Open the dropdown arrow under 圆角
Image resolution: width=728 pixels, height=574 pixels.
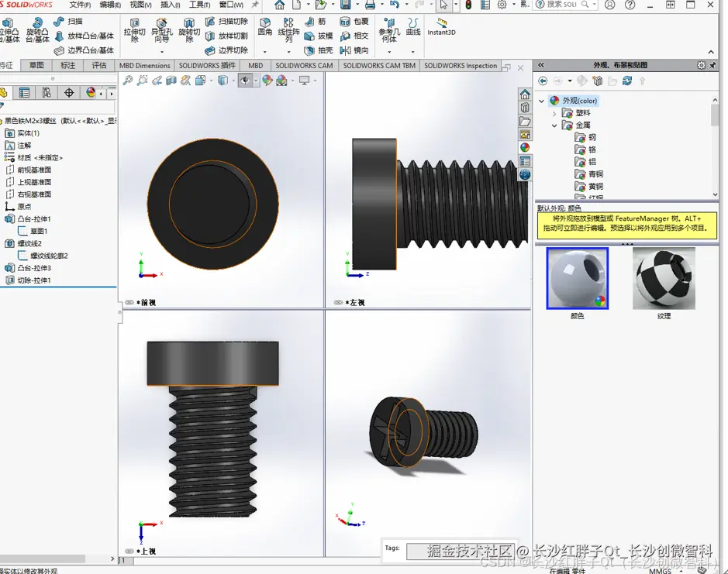click(265, 52)
